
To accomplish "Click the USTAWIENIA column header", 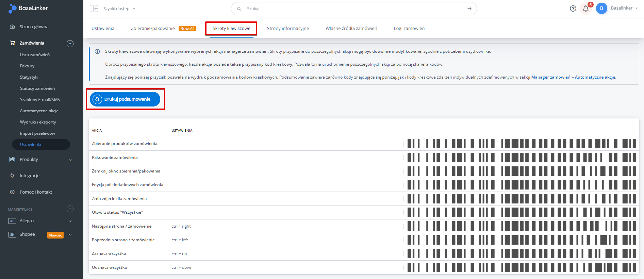I will pos(182,131).
